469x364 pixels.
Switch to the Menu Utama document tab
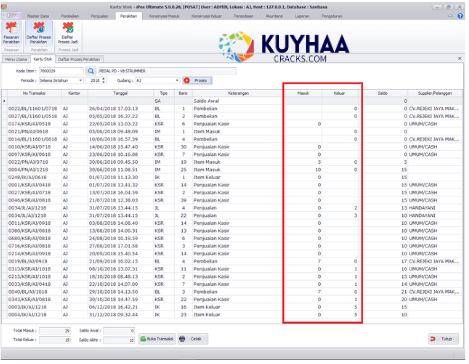pos(16,59)
